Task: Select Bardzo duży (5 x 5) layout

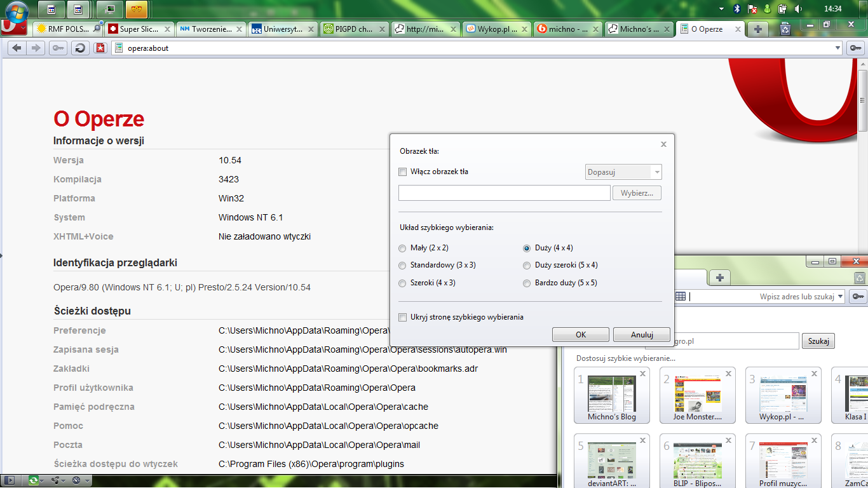Action: [527, 283]
